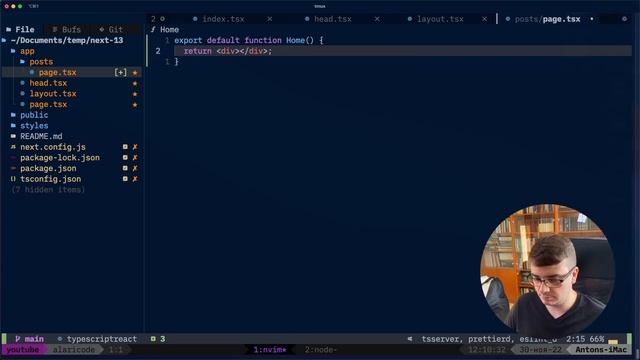Select the youtube tmux session label
Viewport: 640px width, 360px height.
tap(23, 350)
